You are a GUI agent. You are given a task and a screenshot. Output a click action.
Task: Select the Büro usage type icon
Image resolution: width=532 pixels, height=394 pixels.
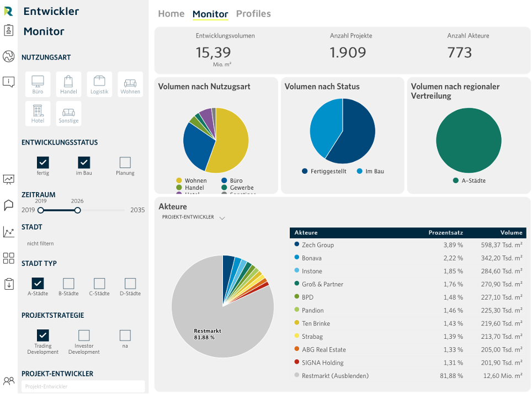38,84
